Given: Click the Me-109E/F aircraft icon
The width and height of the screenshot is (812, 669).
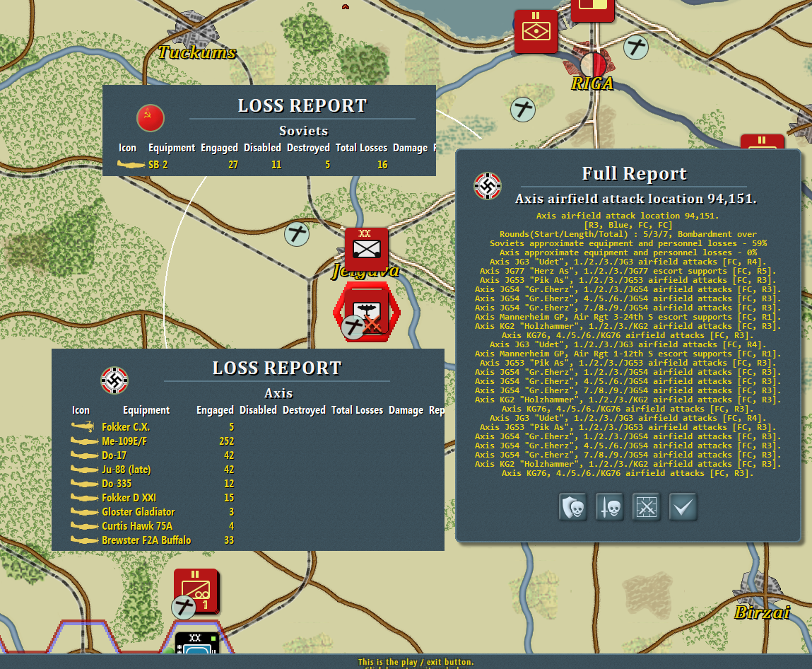Looking at the screenshot, I should [x=84, y=441].
